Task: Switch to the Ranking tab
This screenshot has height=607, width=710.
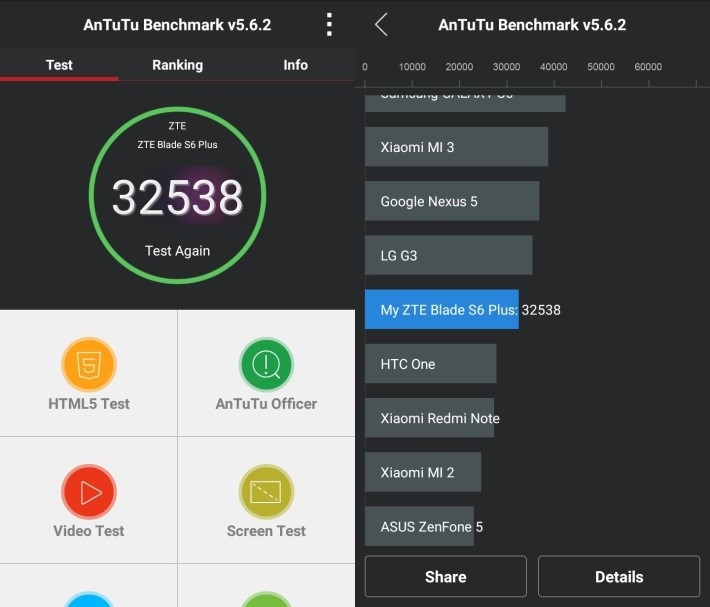Action: pos(178,65)
